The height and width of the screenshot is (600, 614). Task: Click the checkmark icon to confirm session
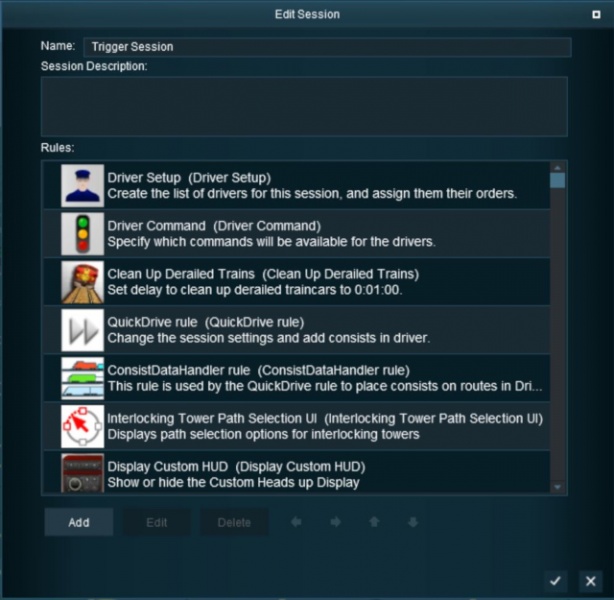tap(555, 580)
